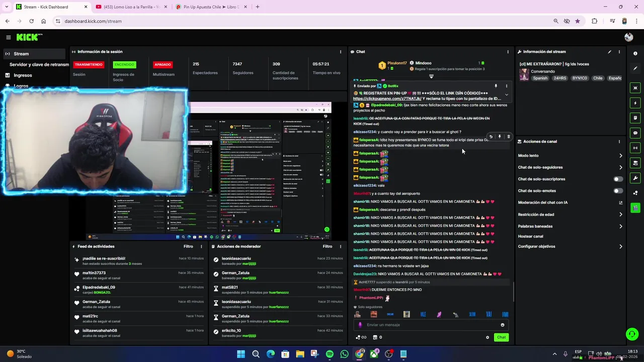Image resolution: width=644 pixels, height=362 pixels.
Task: Toggle Chat de solo-suscriptores switch
Action: point(618,179)
